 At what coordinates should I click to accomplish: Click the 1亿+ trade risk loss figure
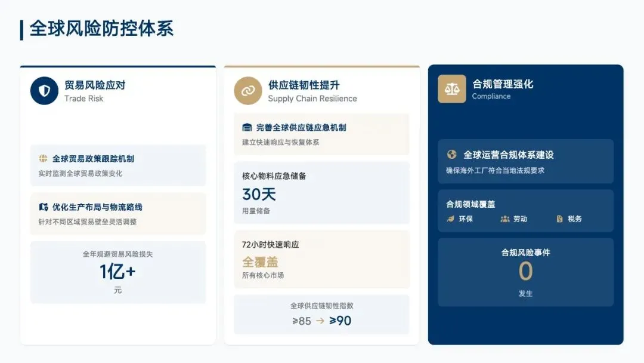click(118, 271)
